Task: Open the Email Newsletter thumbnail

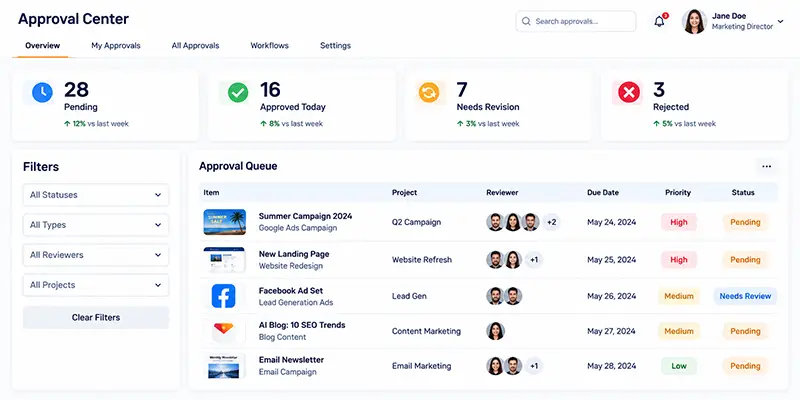Action: 224,366
